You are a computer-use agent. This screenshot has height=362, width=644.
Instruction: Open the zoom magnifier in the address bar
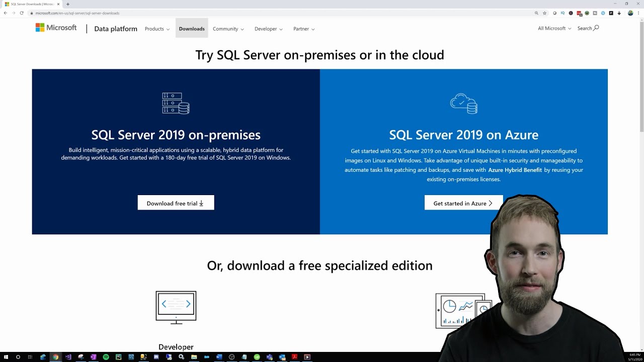[536, 13]
